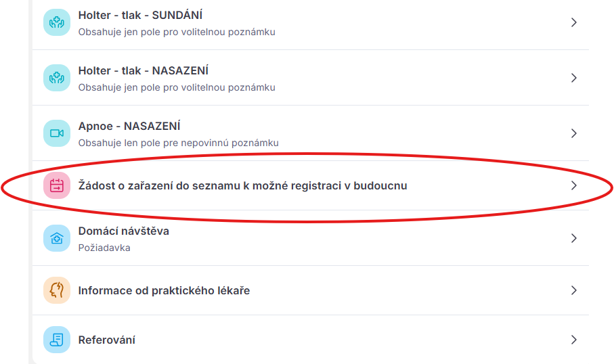Click the house with cross icon for Domácí návštěva
614x364 pixels.
click(57, 238)
